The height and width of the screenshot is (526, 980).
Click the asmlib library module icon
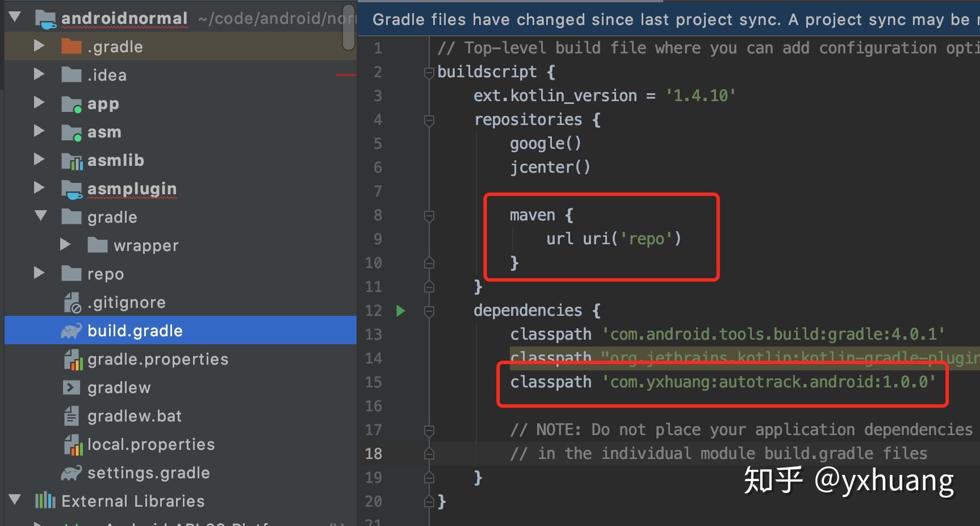tap(72, 161)
